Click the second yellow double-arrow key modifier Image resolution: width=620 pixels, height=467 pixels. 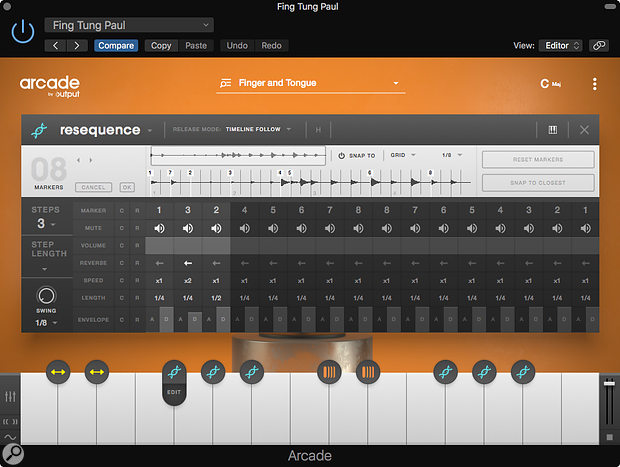(x=97, y=372)
